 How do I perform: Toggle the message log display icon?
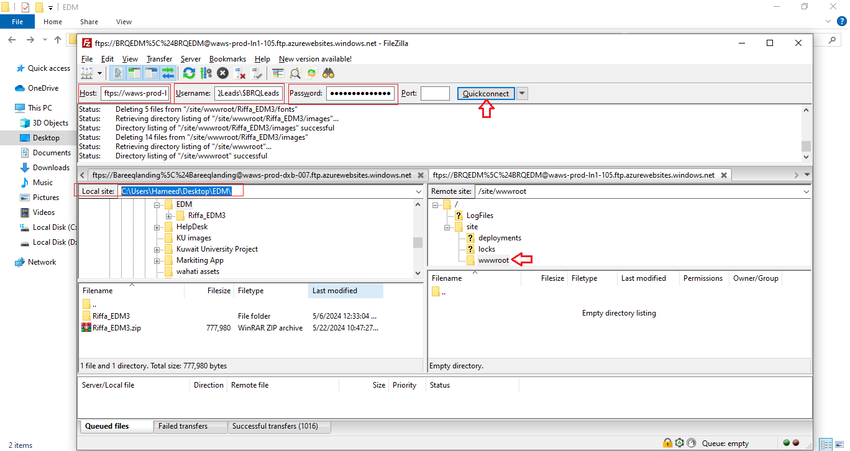tap(120, 73)
